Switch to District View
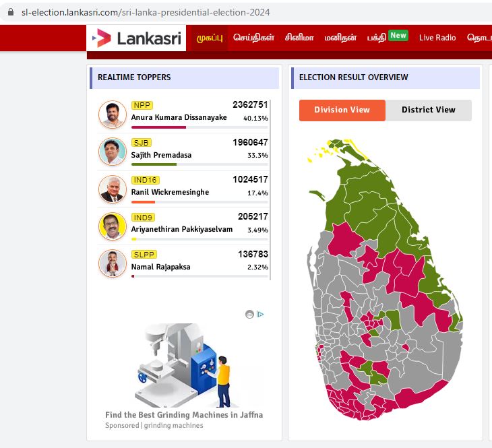The image size is (492, 448). pyautogui.click(x=428, y=110)
